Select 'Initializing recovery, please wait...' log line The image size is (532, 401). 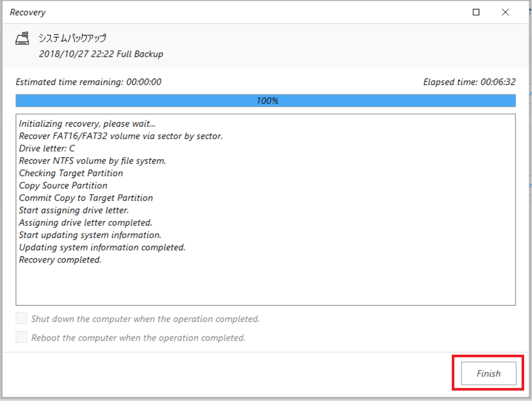point(87,124)
